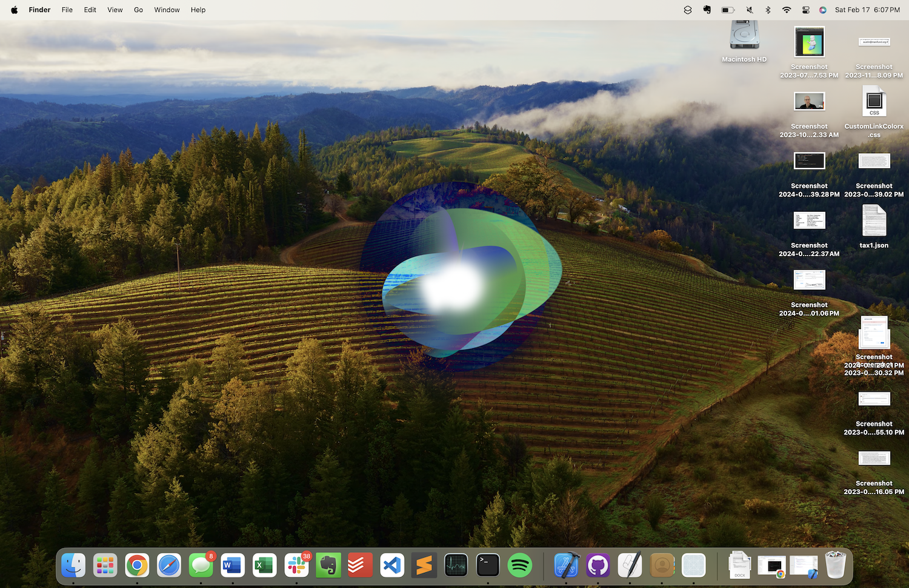Open Evernote elephant icon in dock
This screenshot has height=588, width=909.
coord(328,566)
